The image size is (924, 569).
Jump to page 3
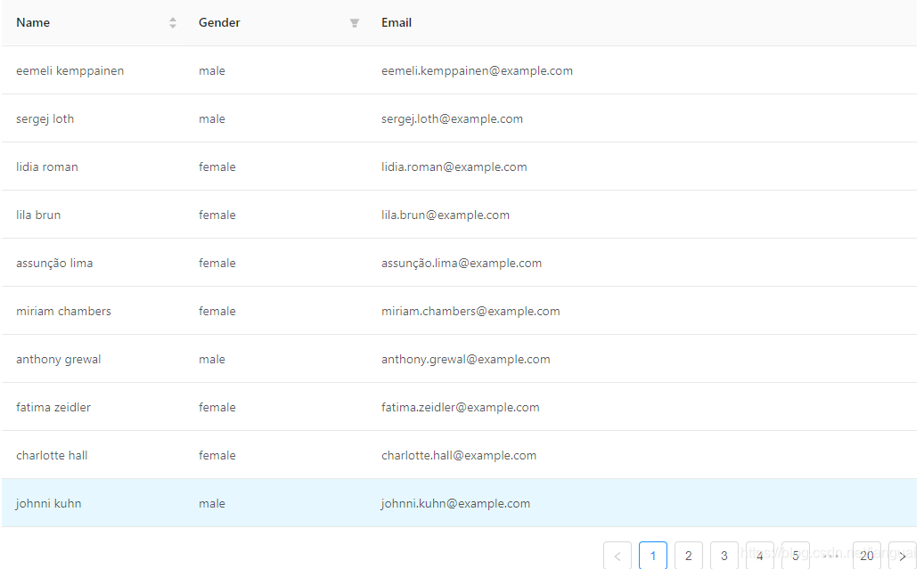pos(724,556)
